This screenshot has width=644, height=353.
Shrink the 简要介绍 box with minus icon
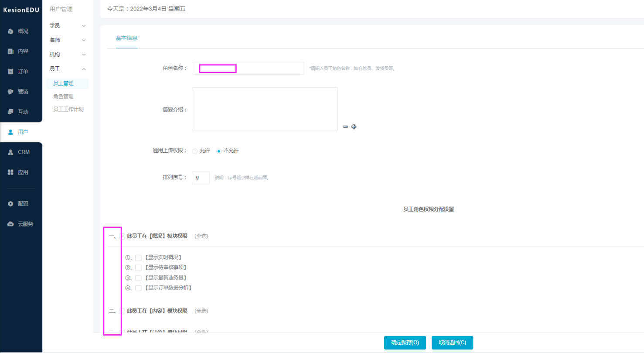[x=345, y=127]
